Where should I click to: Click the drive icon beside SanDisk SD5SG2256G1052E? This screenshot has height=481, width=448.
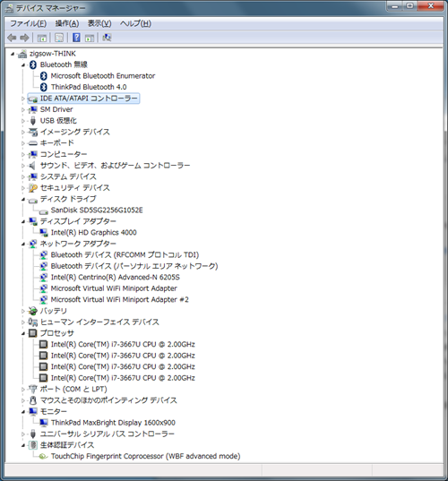(x=44, y=211)
